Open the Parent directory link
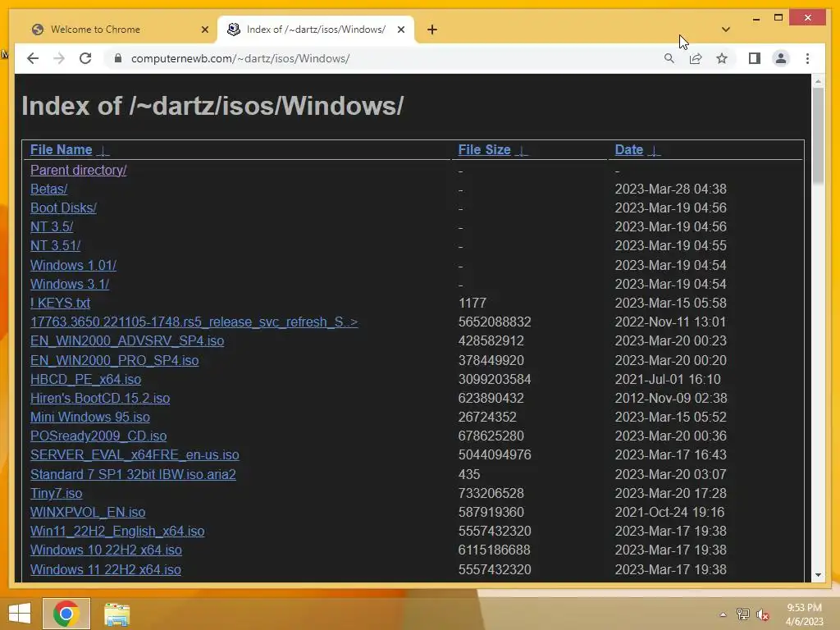The height and width of the screenshot is (630, 840). 78,170
